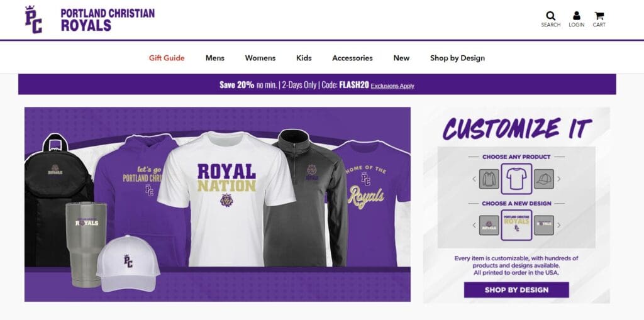This screenshot has height=320, width=644.
Task: Go to previous design with left chevron
Action: pyautogui.click(x=474, y=225)
